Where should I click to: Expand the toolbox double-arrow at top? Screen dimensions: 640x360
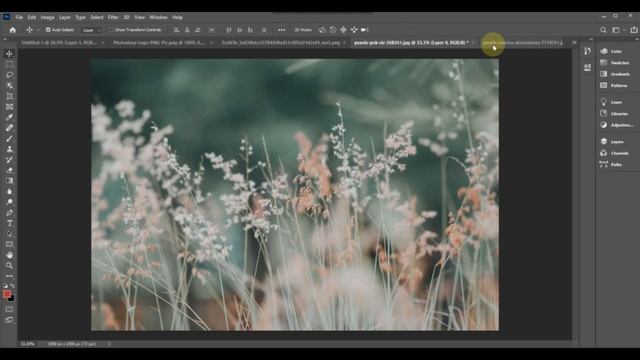(x=5, y=39)
